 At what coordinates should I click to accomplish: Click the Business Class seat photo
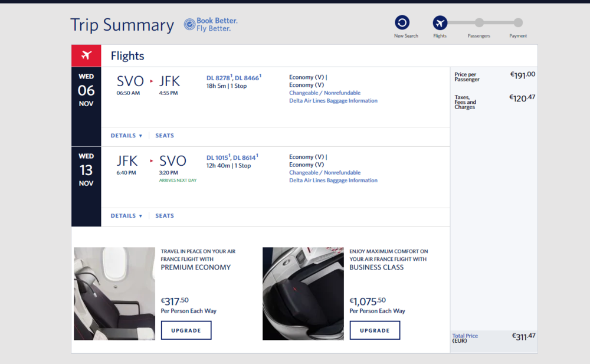(303, 293)
